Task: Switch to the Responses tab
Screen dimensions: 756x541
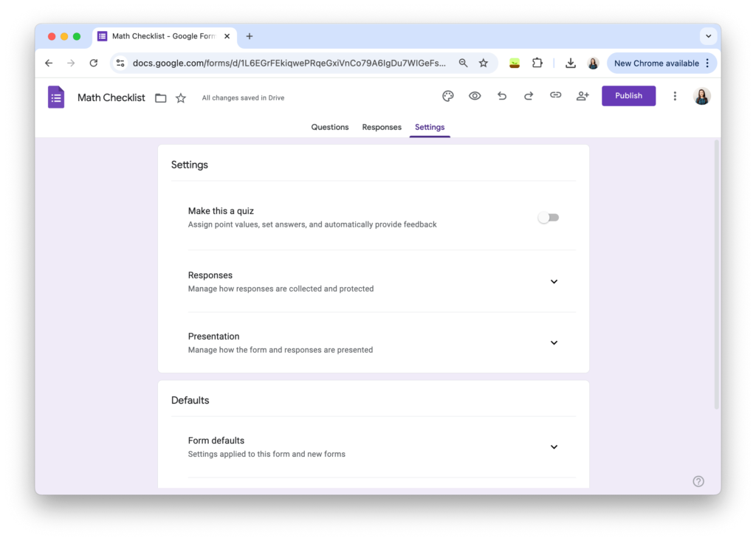Action: [382, 127]
